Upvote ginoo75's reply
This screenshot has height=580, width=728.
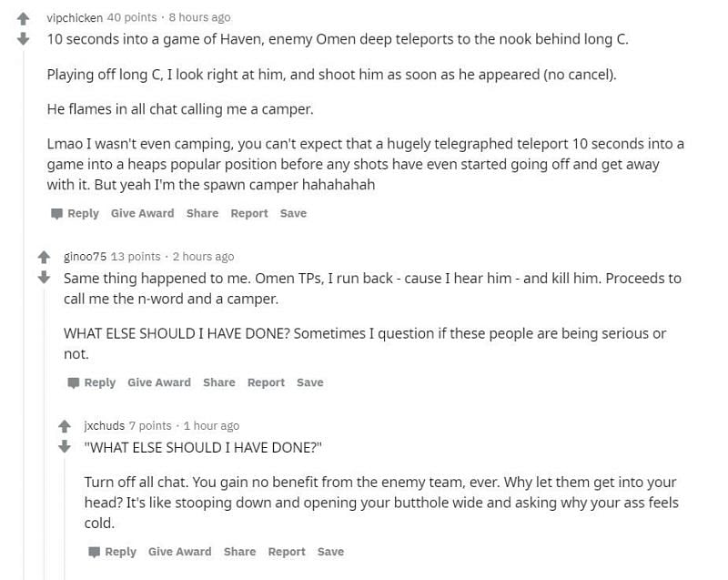tap(44, 257)
